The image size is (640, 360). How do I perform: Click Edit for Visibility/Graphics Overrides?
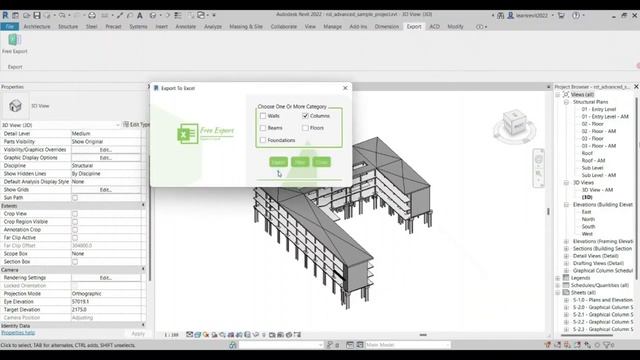106,150
